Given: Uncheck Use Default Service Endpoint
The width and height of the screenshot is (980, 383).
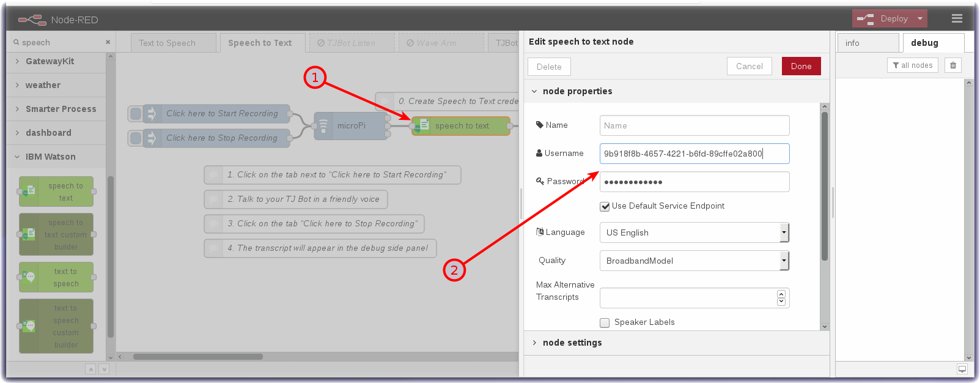Looking at the screenshot, I should (605, 207).
